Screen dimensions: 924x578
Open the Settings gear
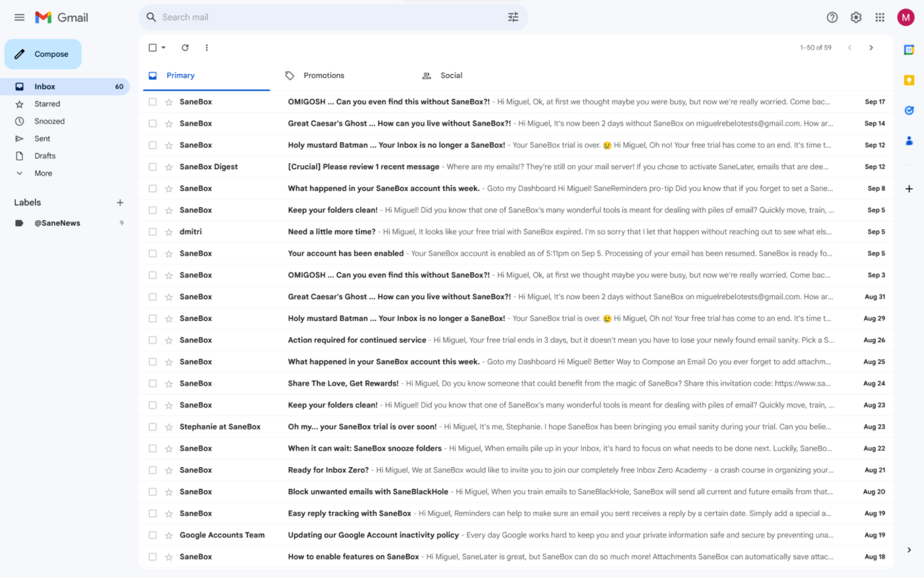pos(856,17)
